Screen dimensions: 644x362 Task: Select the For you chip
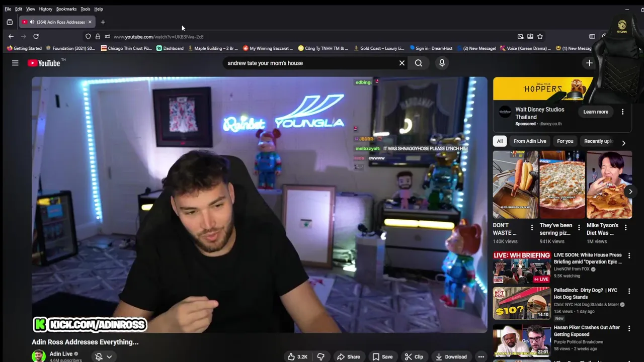[565, 141]
